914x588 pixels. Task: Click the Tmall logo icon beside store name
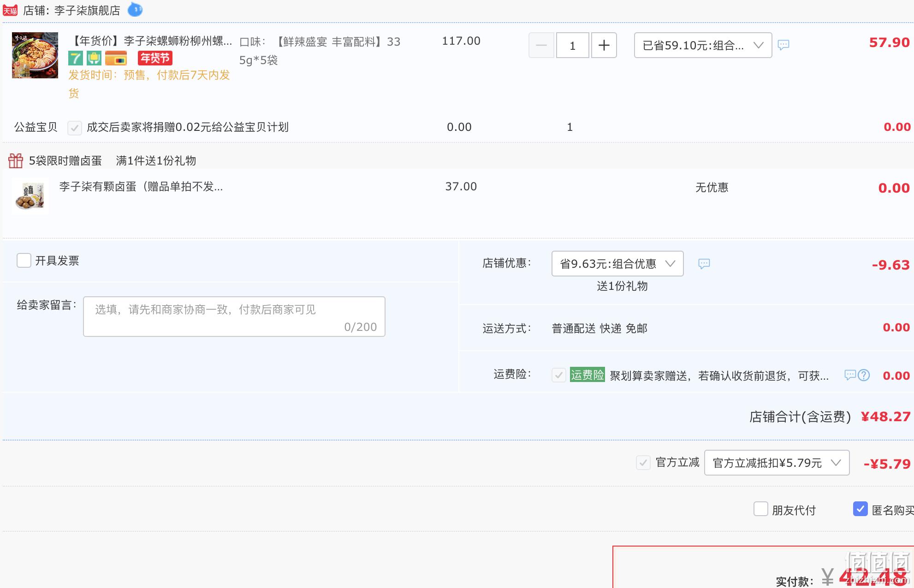click(10, 10)
